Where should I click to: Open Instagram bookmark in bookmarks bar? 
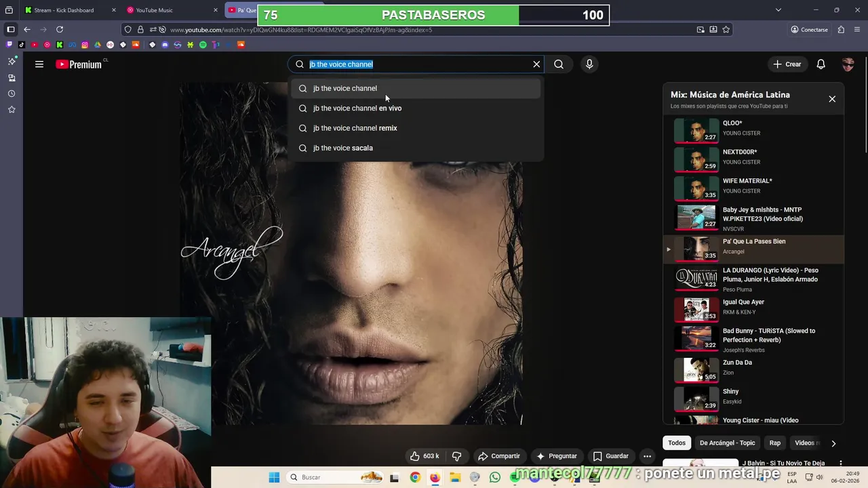point(85,45)
